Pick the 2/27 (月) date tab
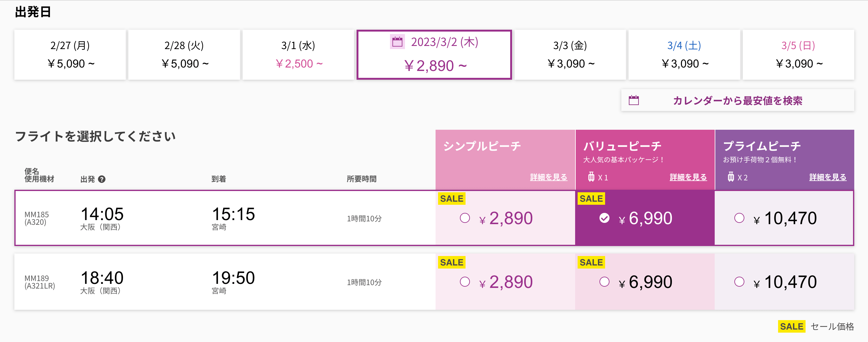868x342 pixels. pos(70,55)
